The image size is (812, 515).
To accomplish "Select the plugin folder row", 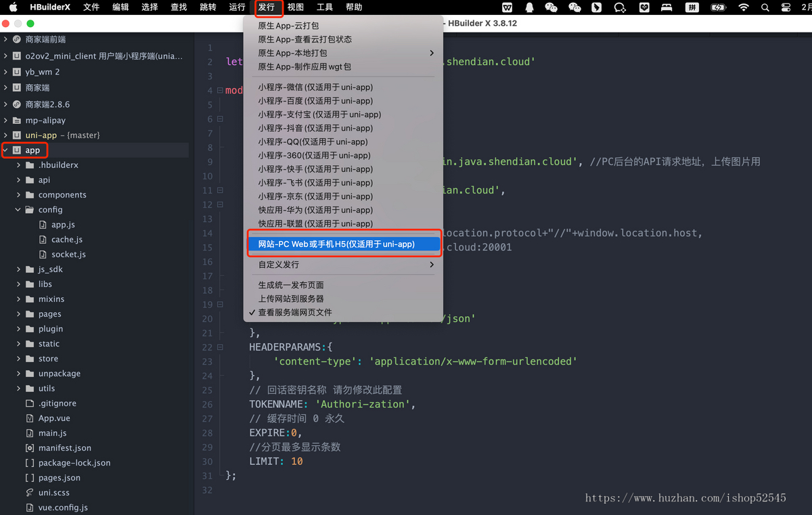I will pos(95,329).
